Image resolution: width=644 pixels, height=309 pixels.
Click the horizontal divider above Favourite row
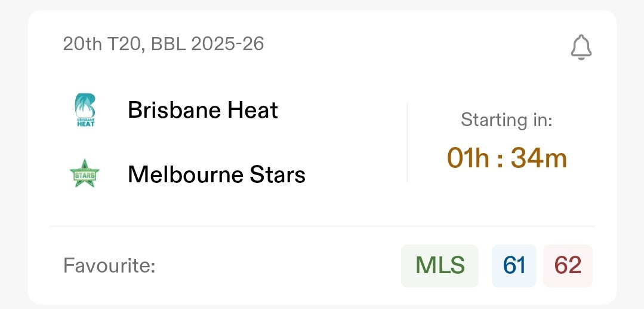coord(322,227)
